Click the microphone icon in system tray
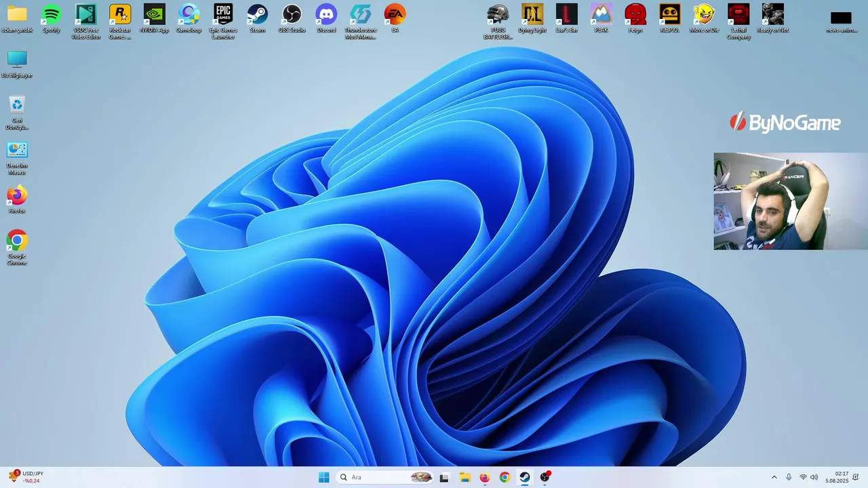The width and height of the screenshot is (868, 488). tap(789, 477)
